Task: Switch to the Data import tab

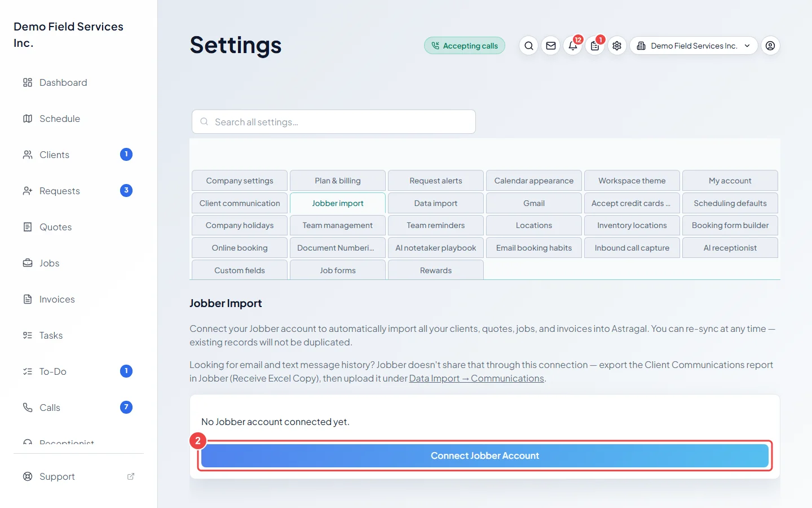Action: [x=436, y=203]
